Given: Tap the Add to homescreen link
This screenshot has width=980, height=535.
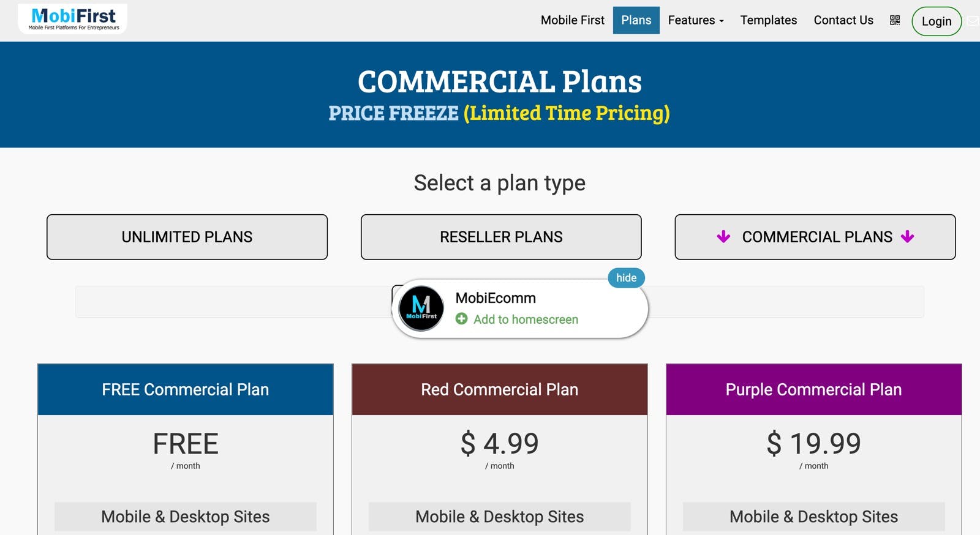Looking at the screenshot, I should (526, 320).
